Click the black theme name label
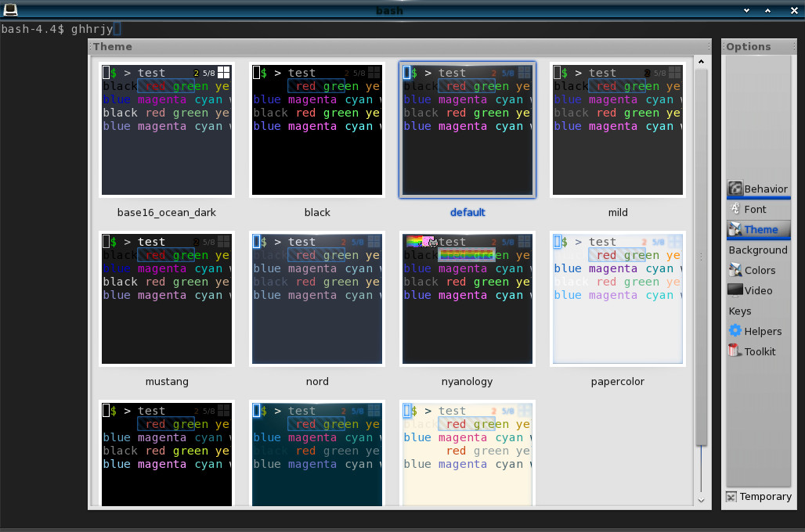805x532 pixels. [x=317, y=212]
